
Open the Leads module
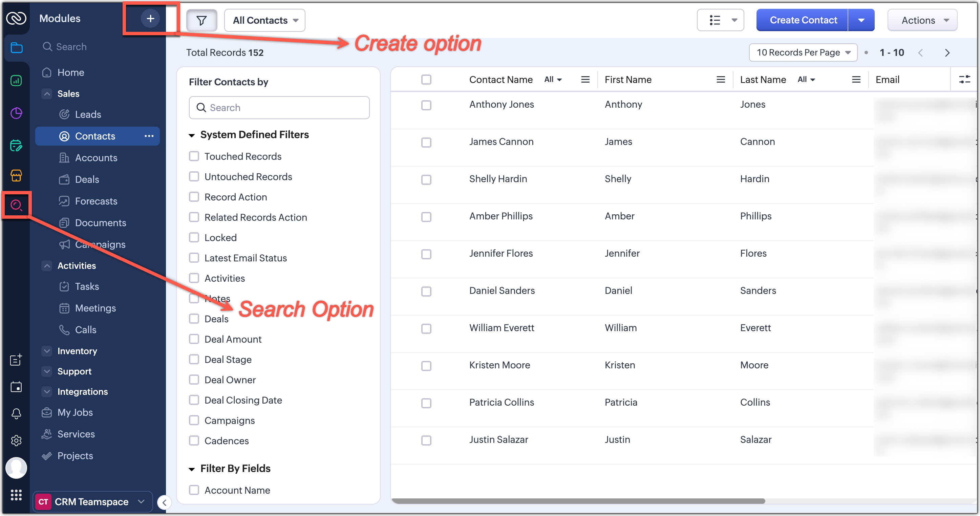pos(88,114)
